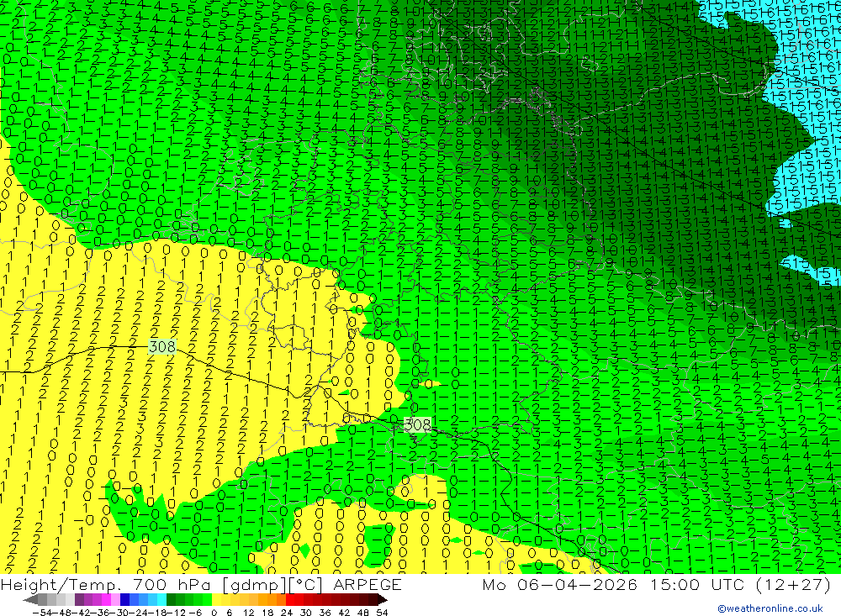Click the "36" legend scale value

click(x=325, y=613)
